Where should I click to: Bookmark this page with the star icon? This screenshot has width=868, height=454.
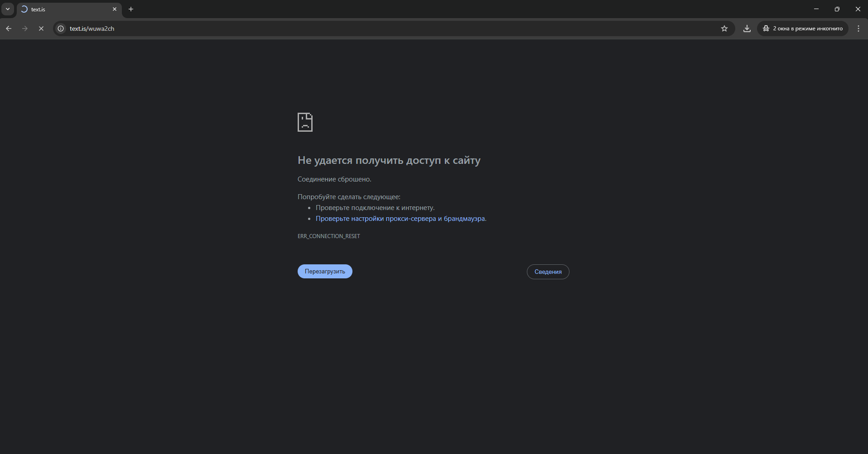click(x=724, y=29)
